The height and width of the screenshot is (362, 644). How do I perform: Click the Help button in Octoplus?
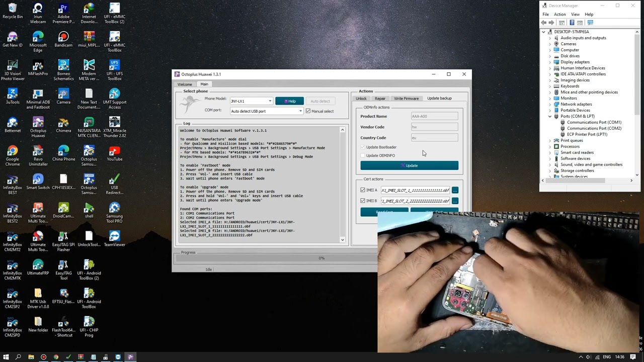coord(289,101)
